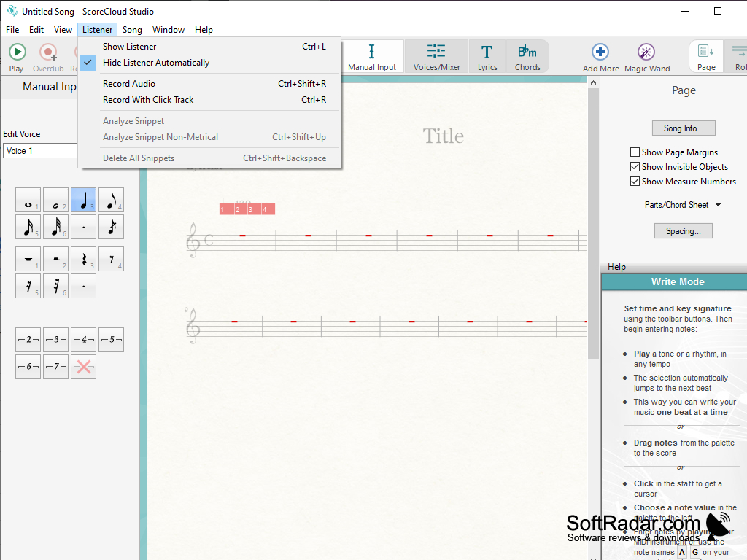Click the scroll up arrow of score
Image resolution: width=747 pixels, height=560 pixels.
(593, 83)
